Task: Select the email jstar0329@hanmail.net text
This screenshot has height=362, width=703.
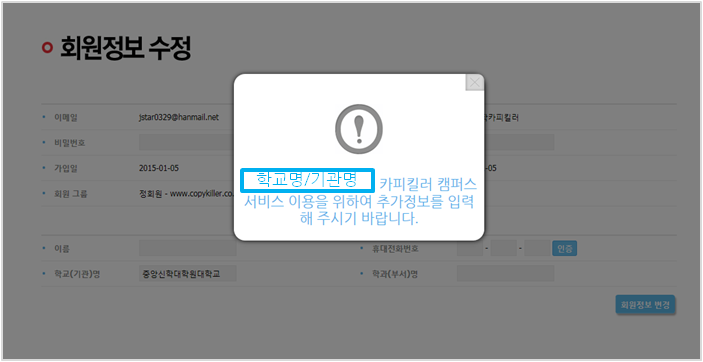Action: point(179,117)
